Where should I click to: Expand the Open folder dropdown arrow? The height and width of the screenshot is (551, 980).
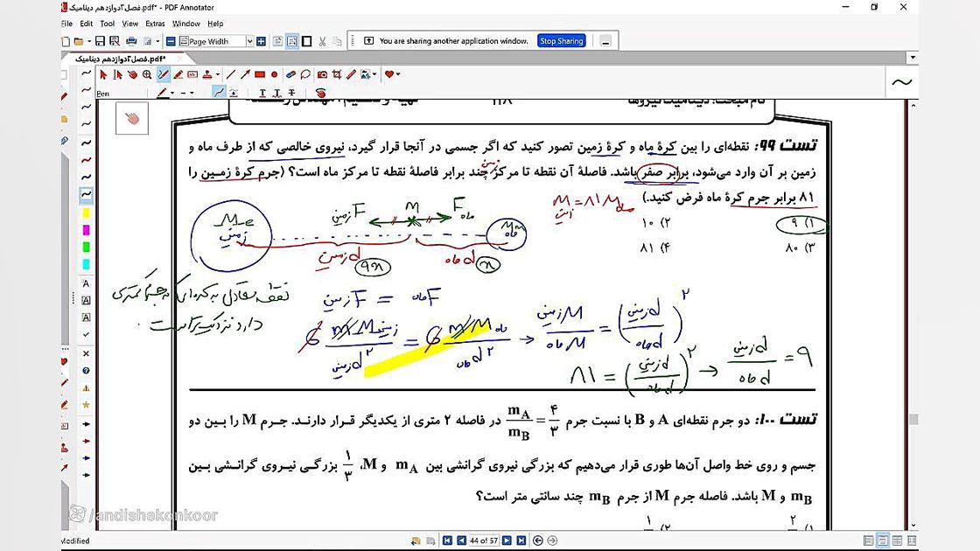pos(89,41)
